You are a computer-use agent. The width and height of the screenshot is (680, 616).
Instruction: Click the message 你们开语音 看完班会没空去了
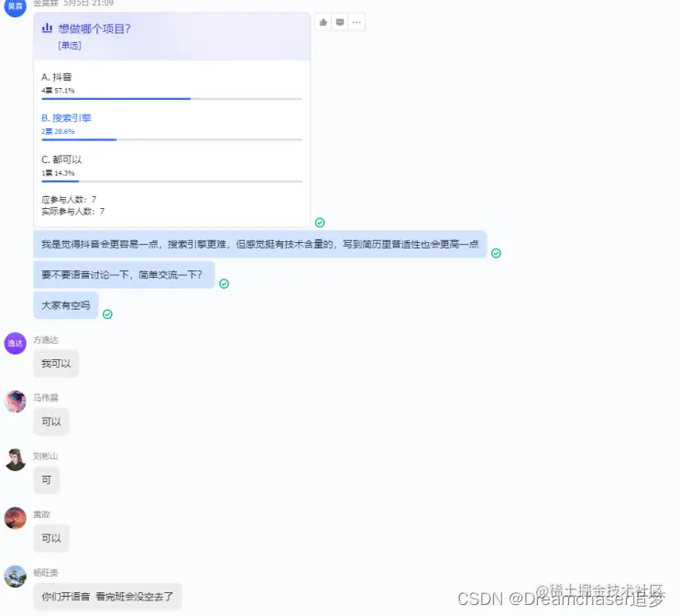(x=107, y=597)
